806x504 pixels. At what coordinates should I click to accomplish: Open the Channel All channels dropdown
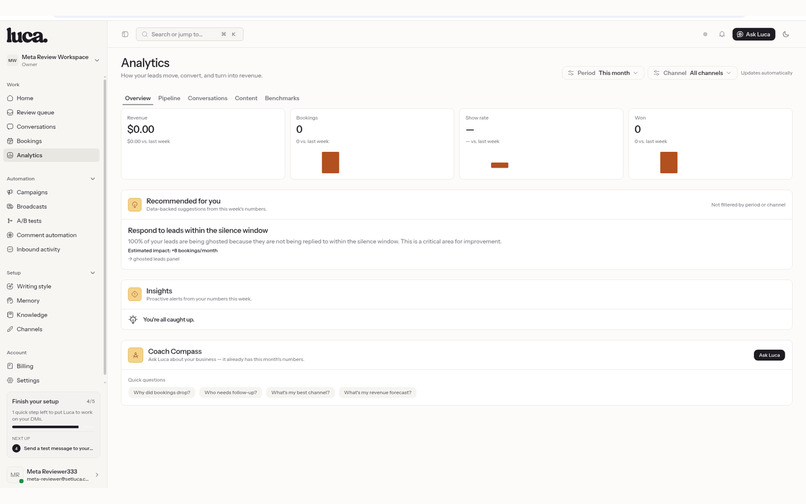click(x=692, y=73)
